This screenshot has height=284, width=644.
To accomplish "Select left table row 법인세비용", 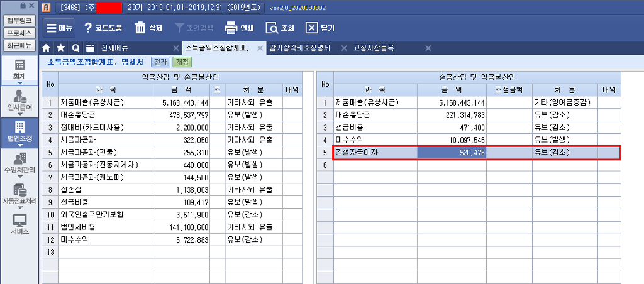I will tap(172, 227).
